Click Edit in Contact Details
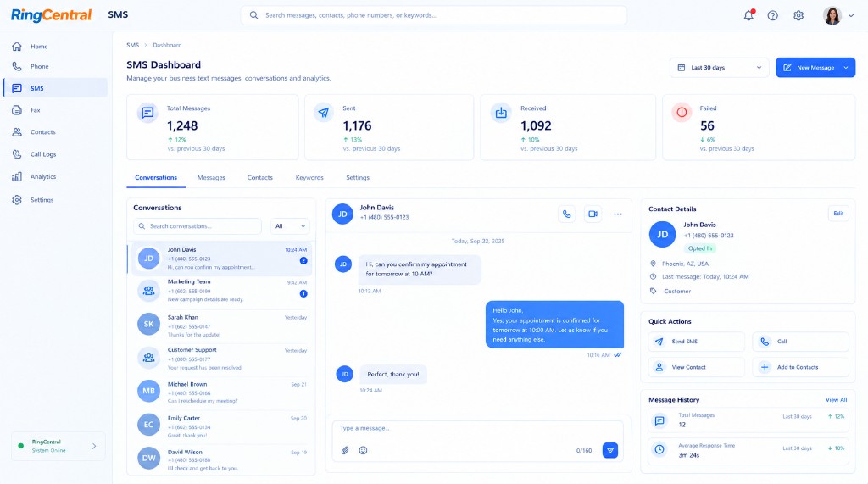The image size is (868, 484). (x=838, y=214)
